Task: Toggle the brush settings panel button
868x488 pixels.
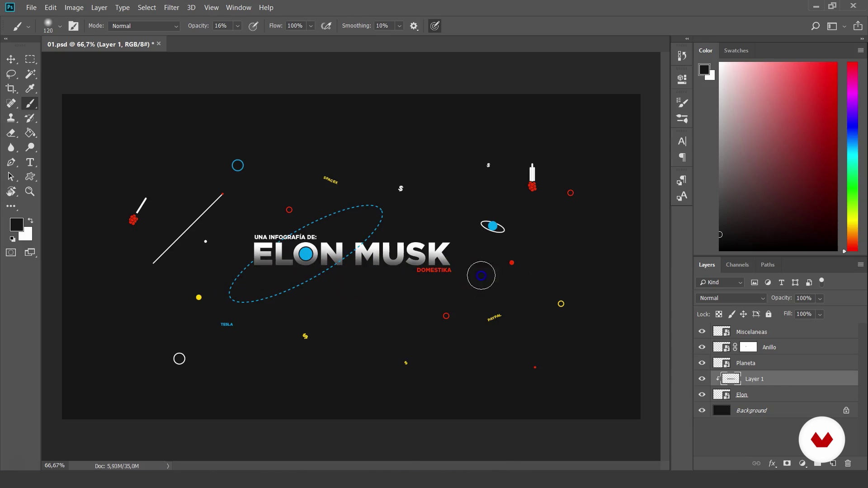Action: coord(73,26)
